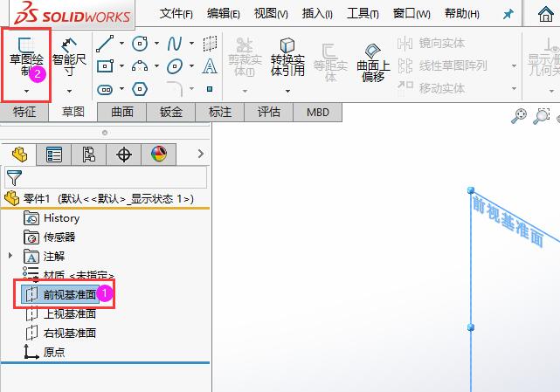Click the SolidWorks logo
This screenshot has width=560, height=392.
[x=73, y=13]
